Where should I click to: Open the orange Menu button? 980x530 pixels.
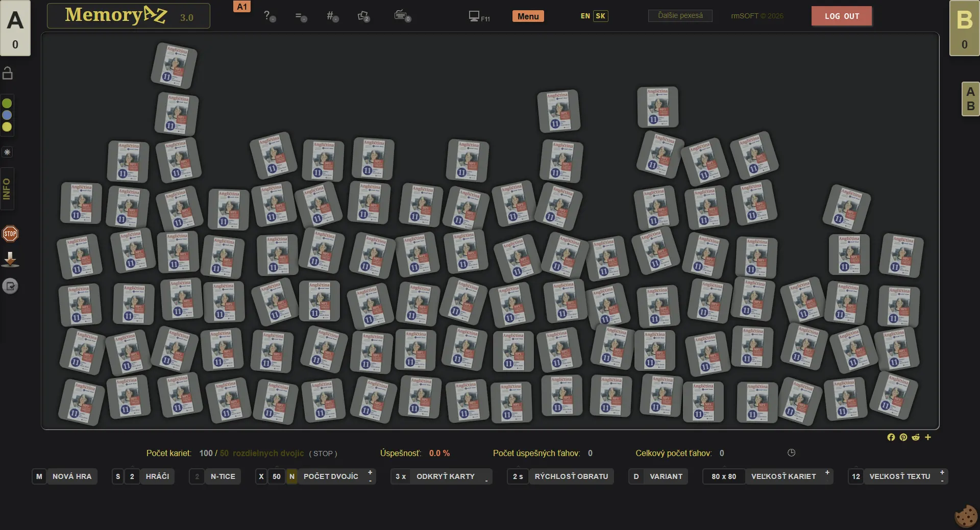pos(528,16)
